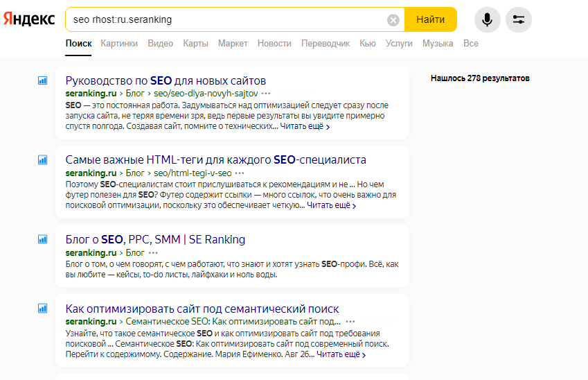Open the 'Музыка' tab
This screenshot has width=588, height=380.
pos(438,44)
